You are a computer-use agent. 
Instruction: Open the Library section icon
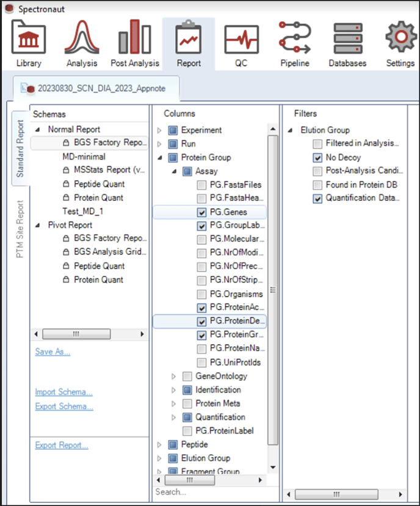[x=29, y=37]
